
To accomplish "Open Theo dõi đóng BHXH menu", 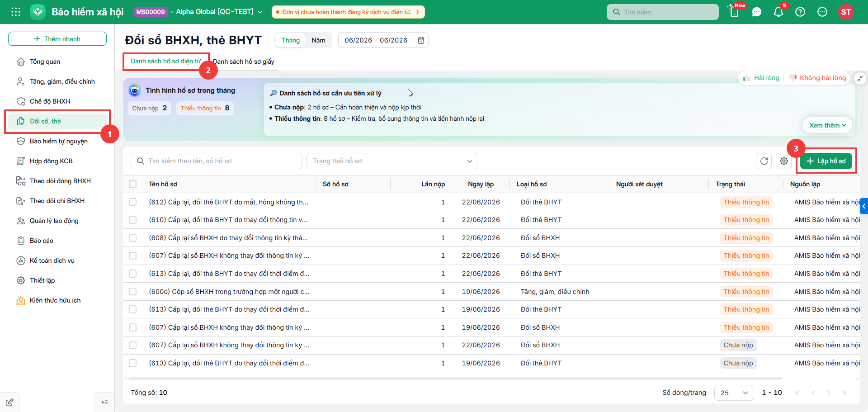I will [x=58, y=181].
